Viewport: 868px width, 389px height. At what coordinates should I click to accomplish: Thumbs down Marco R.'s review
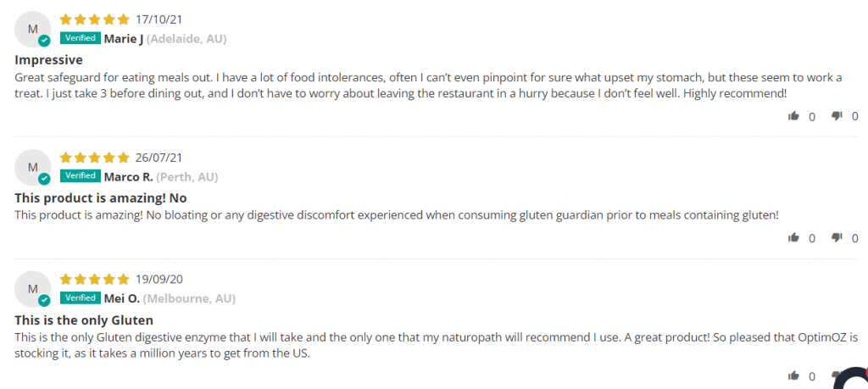click(x=837, y=237)
